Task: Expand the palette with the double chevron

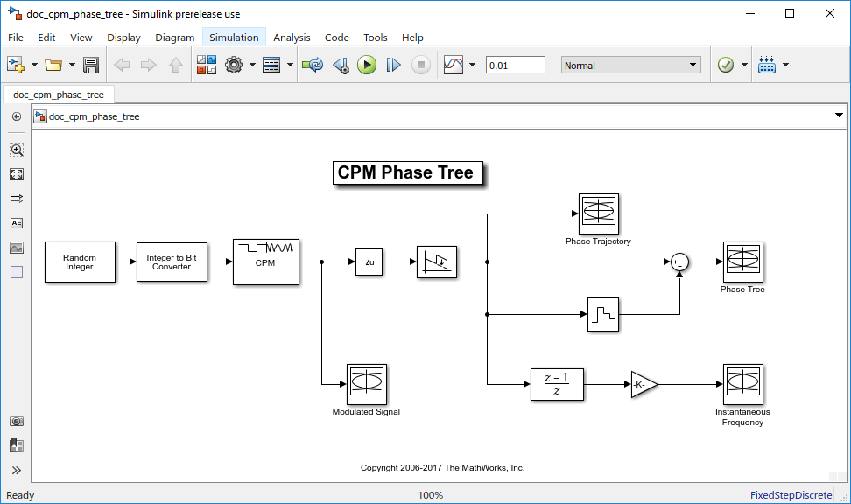Action: pos(17,471)
